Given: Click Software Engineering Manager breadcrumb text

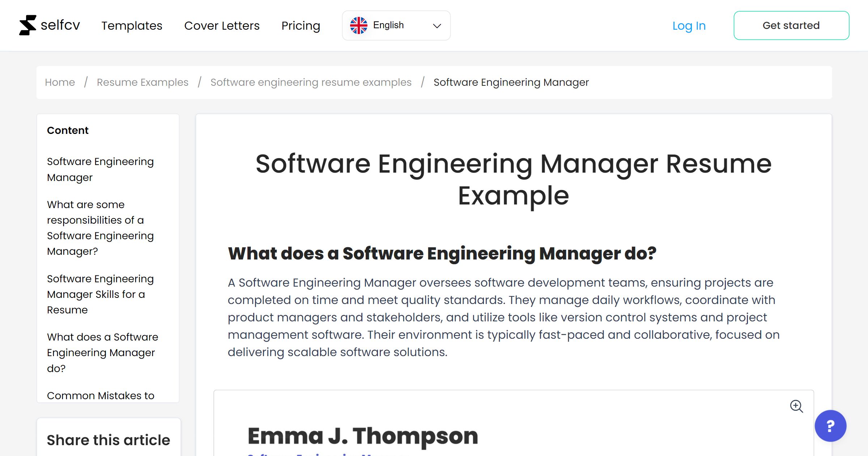Looking at the screenshot, I should coord(511,82).
